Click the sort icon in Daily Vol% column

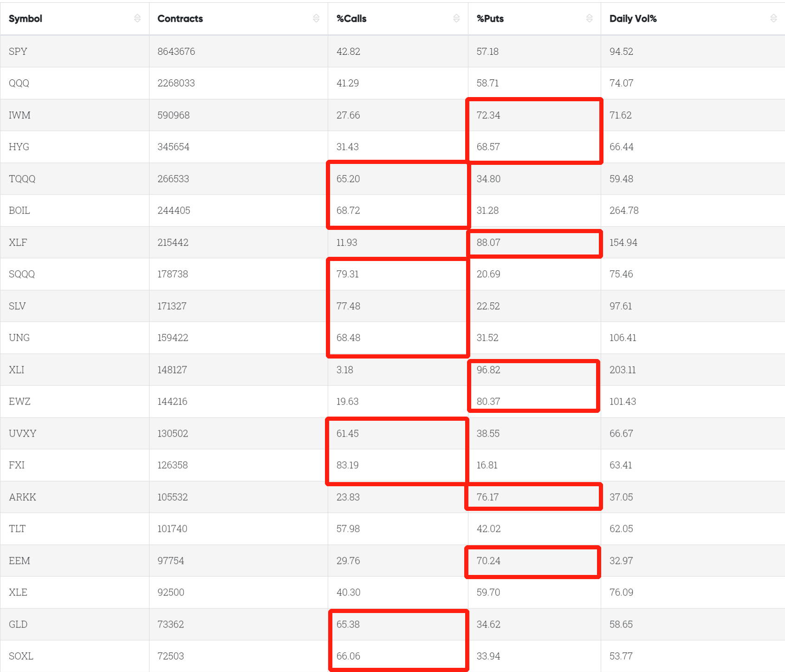(x=773, y=18)
